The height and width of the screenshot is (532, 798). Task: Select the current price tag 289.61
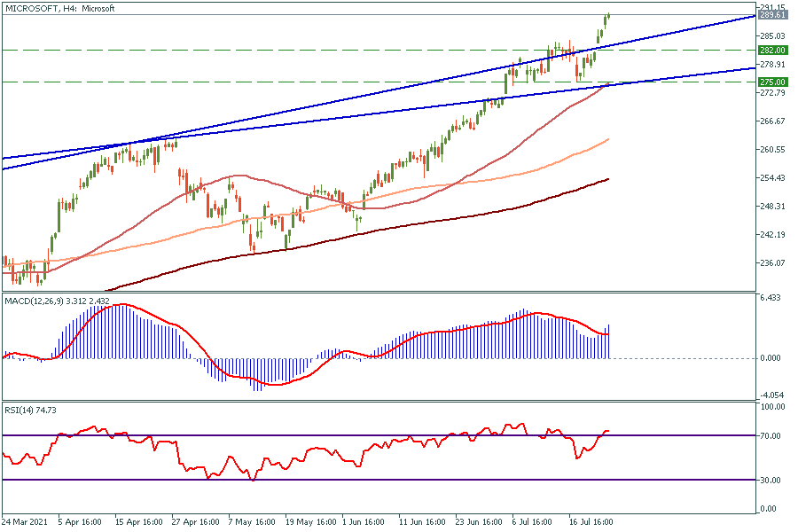click(773, 15)
